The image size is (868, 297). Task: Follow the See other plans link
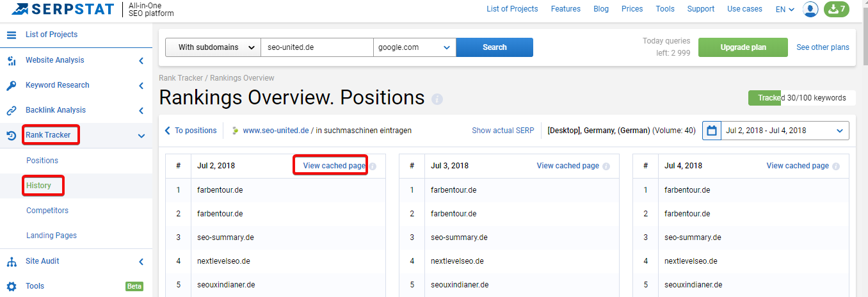tap(823, 47)
